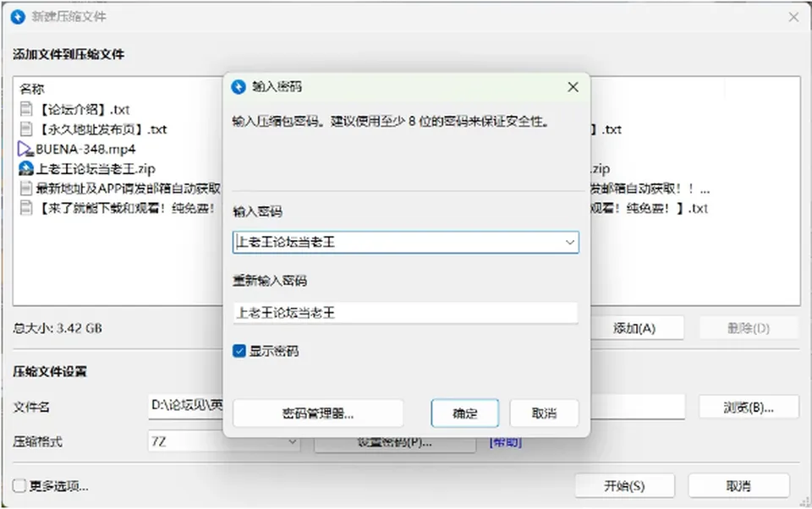The height and width of the screenshot is (509, 812).
Task: Click the icon beside the 输入密码 dialog title
Action: coord(239,87)
